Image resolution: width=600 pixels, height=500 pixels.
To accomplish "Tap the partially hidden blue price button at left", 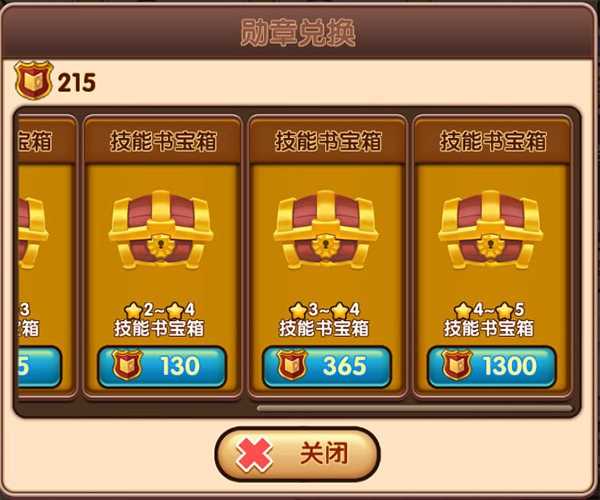I will coord(39,366).
